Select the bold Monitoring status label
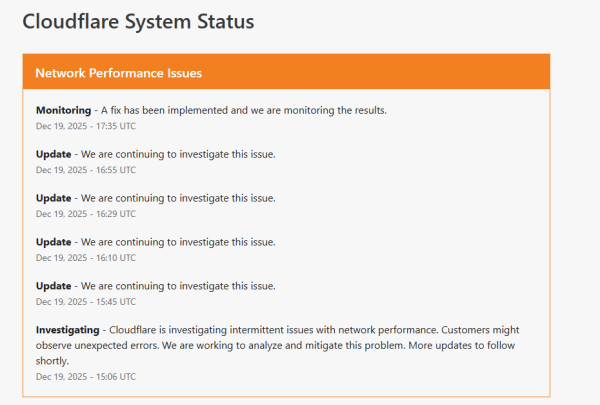The width and height of the screenshot is (600, 405). click(x=63, y=110)
